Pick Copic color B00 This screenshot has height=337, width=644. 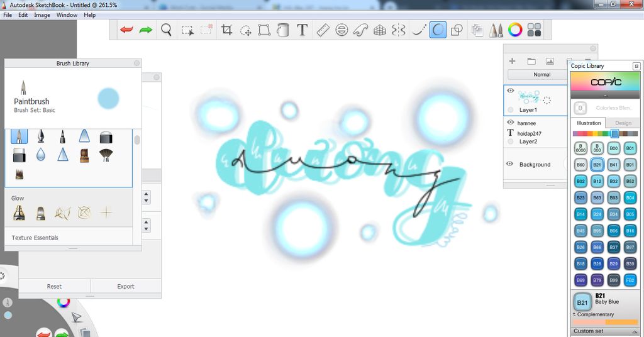tap(614, 148)
